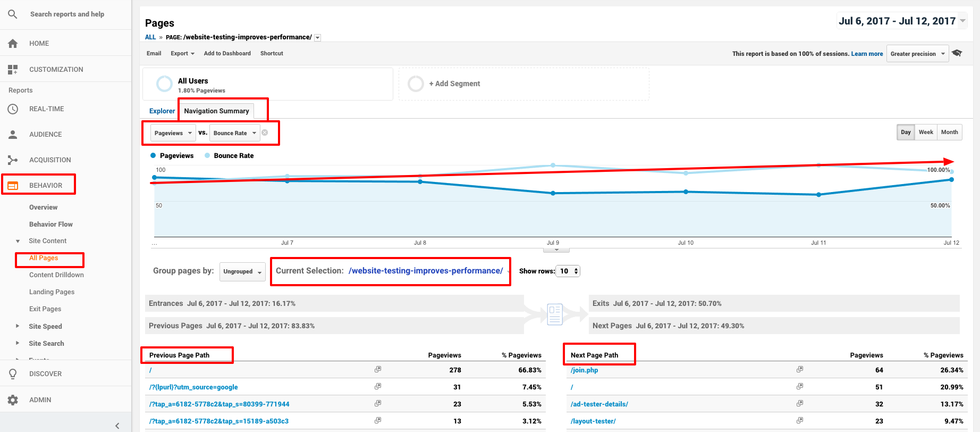Open the Home icon in sidebar
The height and width of the screenshot is (432, 980).
coord(13,43)
